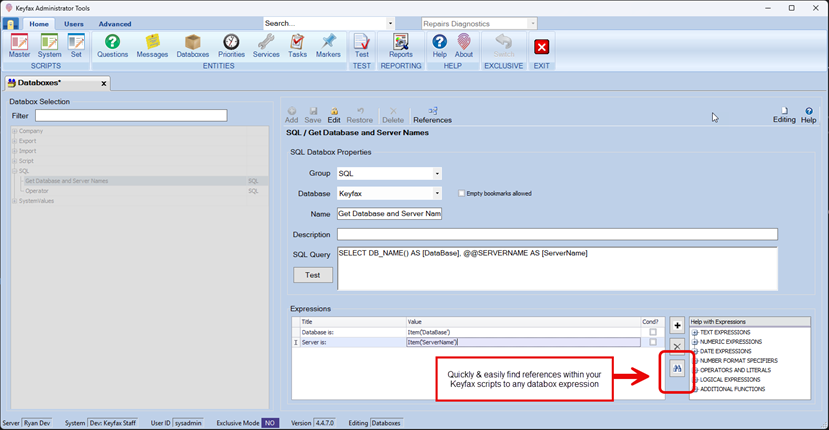Image resolution: width=829 pixels, height=430 pixels.
Task: Tick Cond checkbox for Database is row
Action: 653,332
